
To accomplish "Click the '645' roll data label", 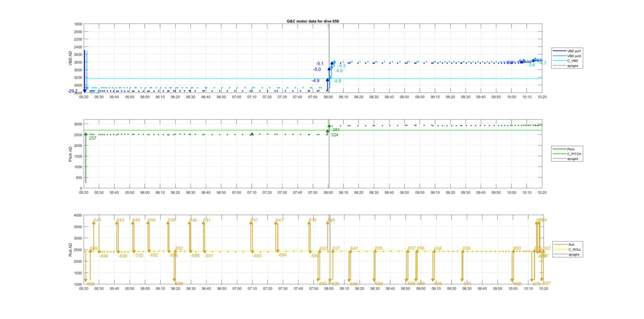I will [97, 220].
